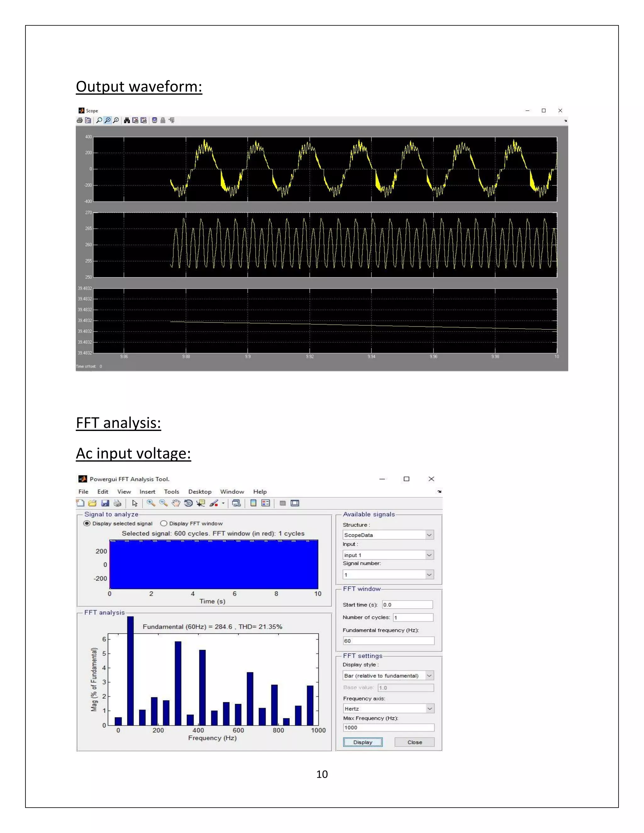The image size is (644, 833).
Task: Click the Close button in FFT settings
Action: point(415,742)
